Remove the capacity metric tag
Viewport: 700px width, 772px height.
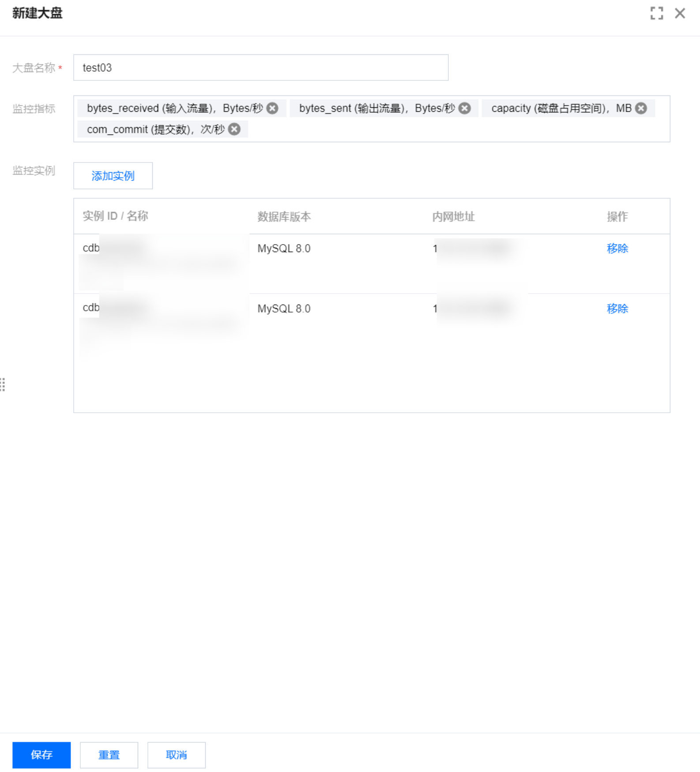click(641, 108)
